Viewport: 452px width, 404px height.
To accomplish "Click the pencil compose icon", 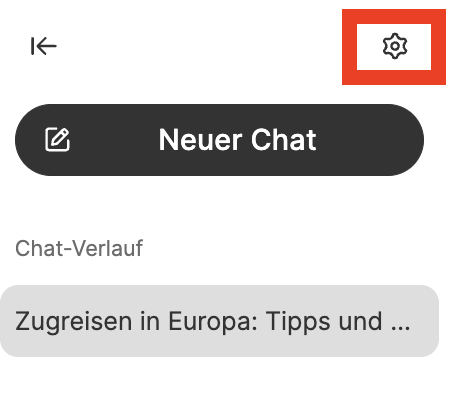I will pyautogui.click(x=57, y=139).
